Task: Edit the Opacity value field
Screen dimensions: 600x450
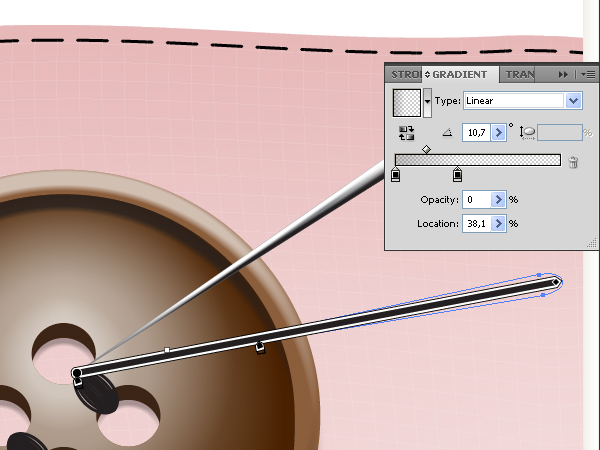Action: [476, 199]
